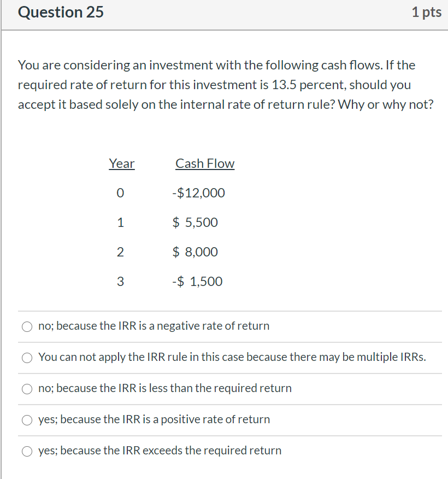Viewport: 448px width, 479px height.
Task: Click the '1 pts' label
Action: [426, 13]
